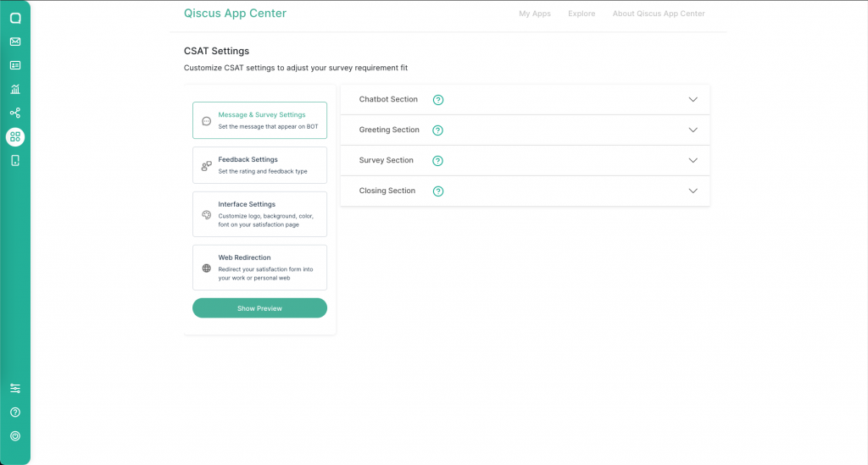Click the Greeting Section label

click(x=389, y=130)
